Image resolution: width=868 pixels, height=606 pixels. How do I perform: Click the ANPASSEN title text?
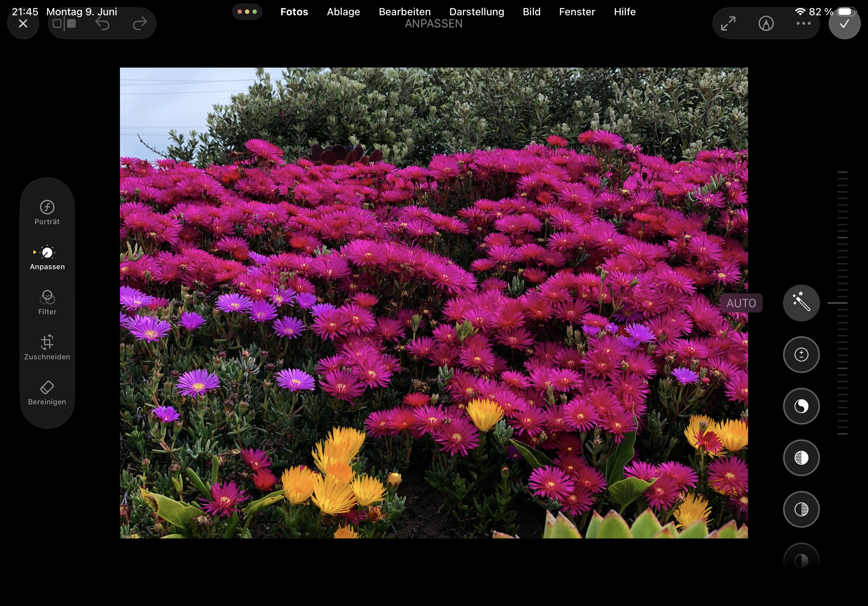coord(434,24)
